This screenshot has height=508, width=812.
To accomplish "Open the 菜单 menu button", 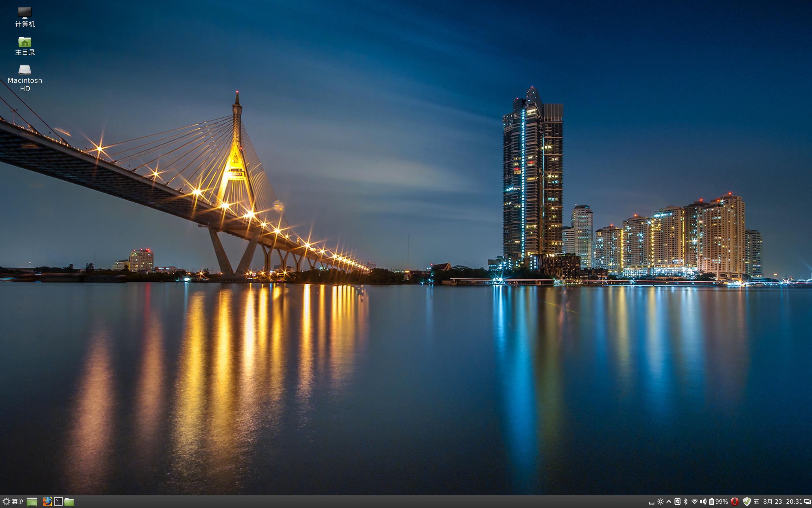I will coord(13,502).
